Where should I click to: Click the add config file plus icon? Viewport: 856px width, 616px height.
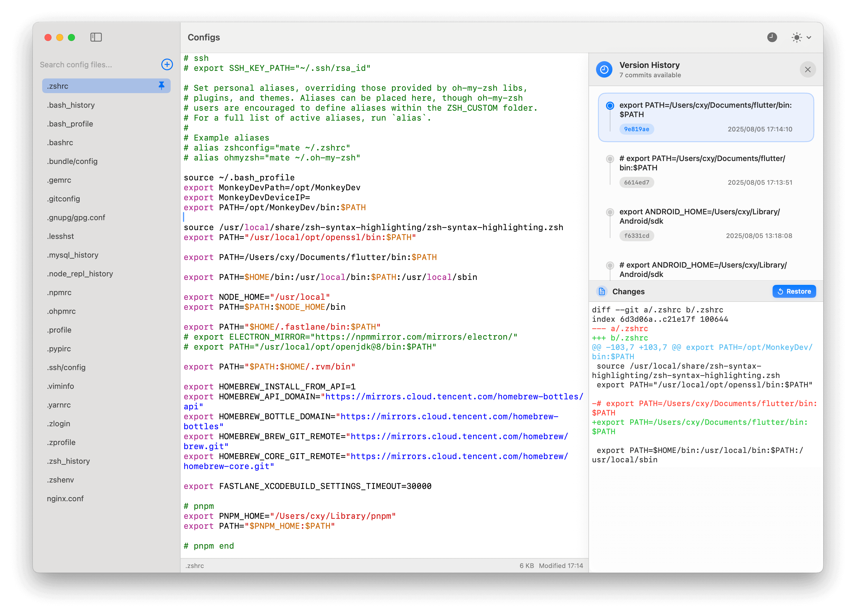pyautogui.click(x=167, y=64)
